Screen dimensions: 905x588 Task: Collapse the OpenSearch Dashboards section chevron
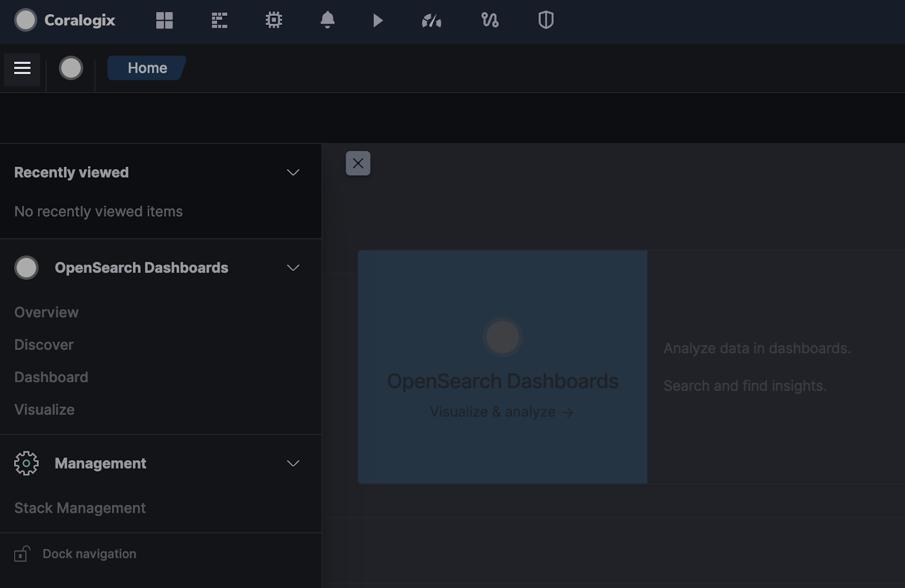click(x=293, y=268)
